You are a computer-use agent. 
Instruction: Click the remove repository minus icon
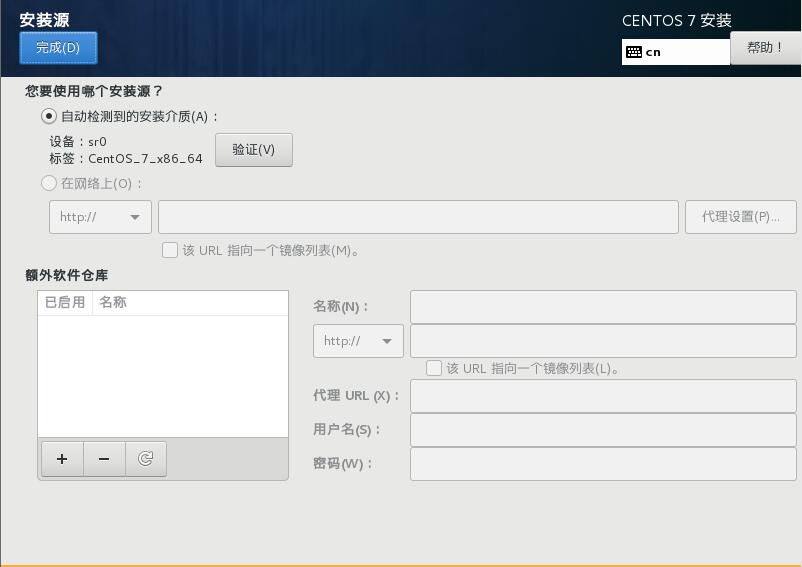pos(104,459)
